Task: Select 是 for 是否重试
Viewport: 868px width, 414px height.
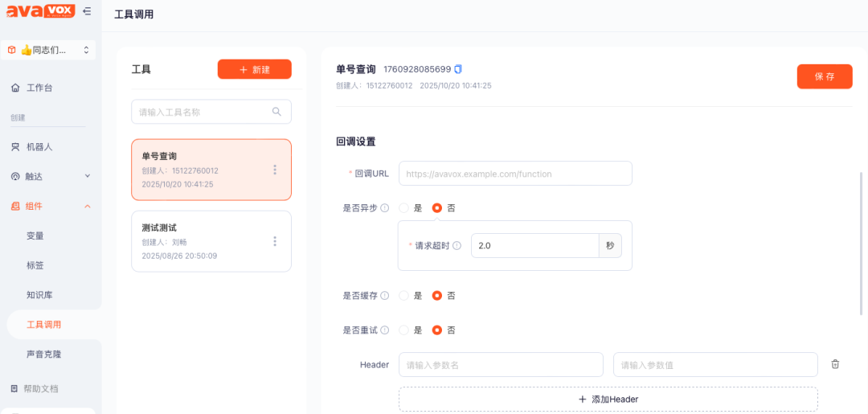Action: click(404, 330)
